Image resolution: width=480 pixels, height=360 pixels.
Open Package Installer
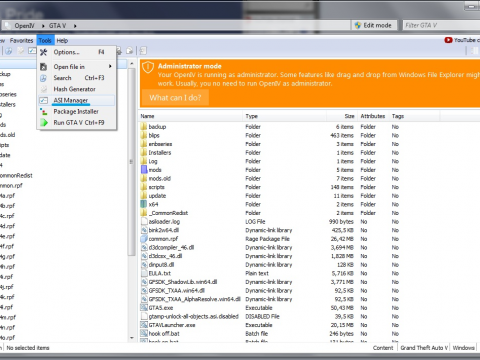(77, 111)
